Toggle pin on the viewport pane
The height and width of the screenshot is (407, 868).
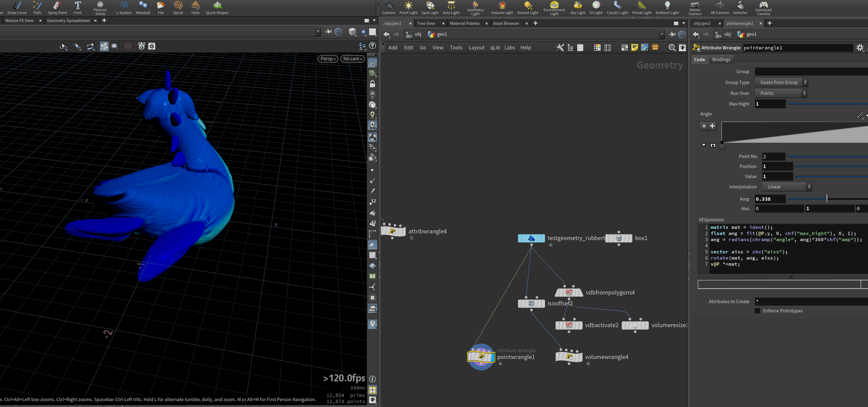point(328,32)
